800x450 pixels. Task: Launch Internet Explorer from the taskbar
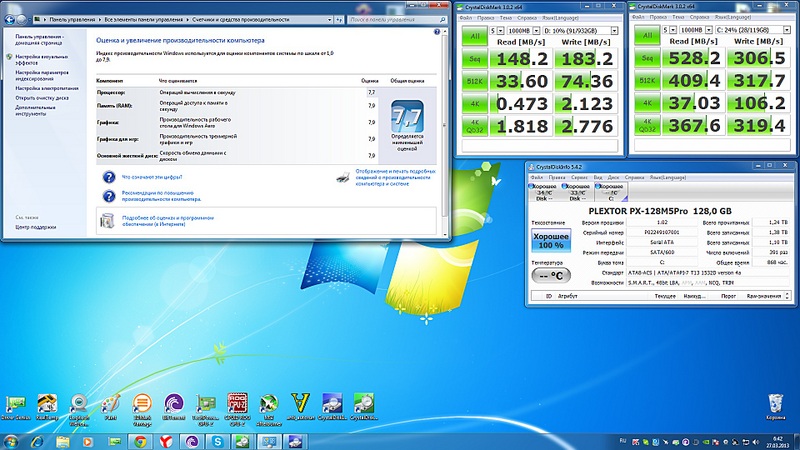(37, 441)
